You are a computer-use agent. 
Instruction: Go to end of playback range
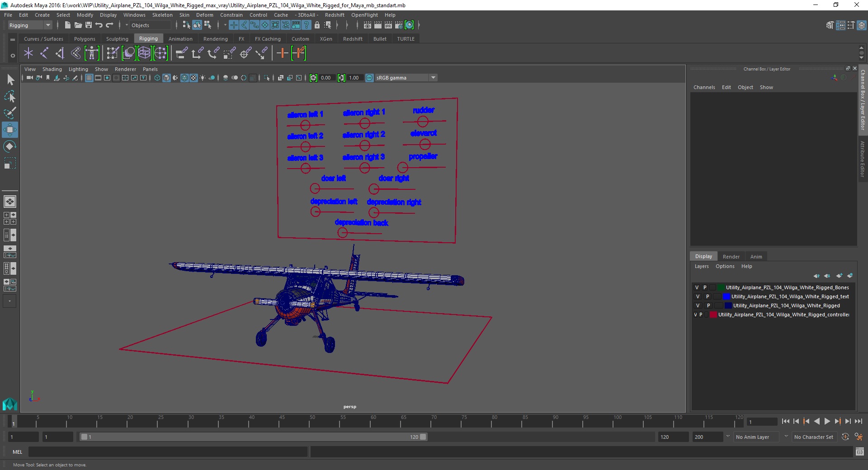(859, 421)
